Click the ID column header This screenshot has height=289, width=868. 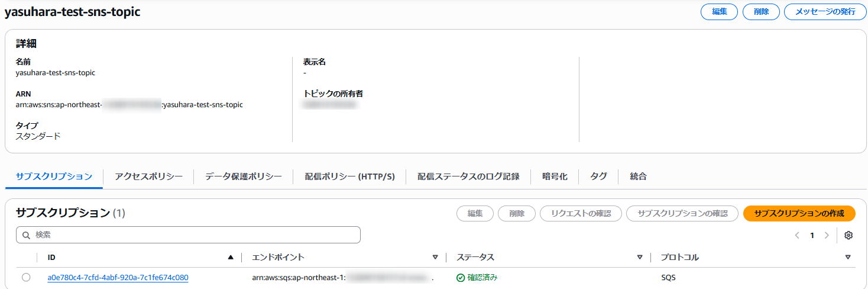(x=51, y=258)
